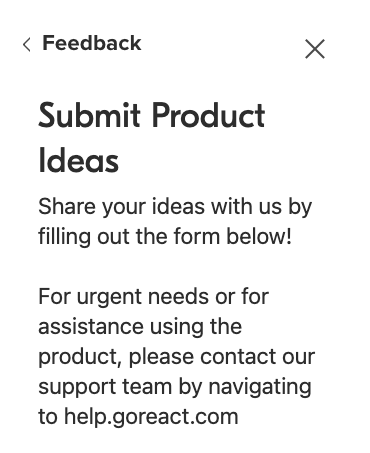Click the 'product, please contact our' line
Screen dimensions: 370x453
coord(177,357)
